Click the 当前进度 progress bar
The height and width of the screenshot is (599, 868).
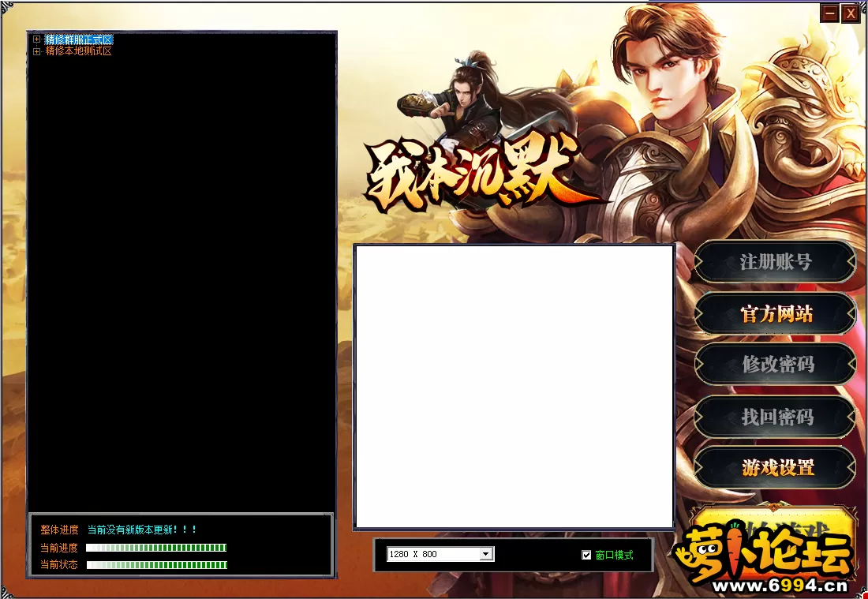(x=156, y=548)
